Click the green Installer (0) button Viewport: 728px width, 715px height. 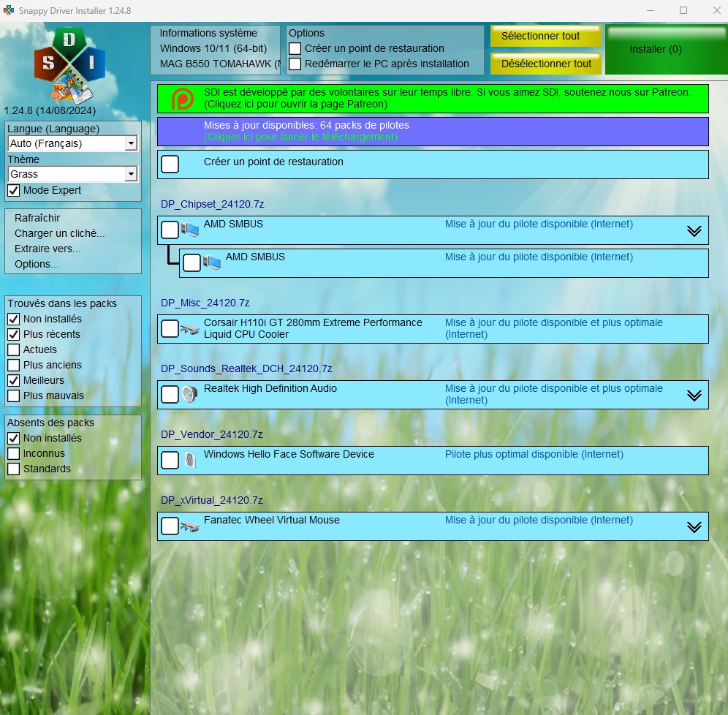point(667,50)
